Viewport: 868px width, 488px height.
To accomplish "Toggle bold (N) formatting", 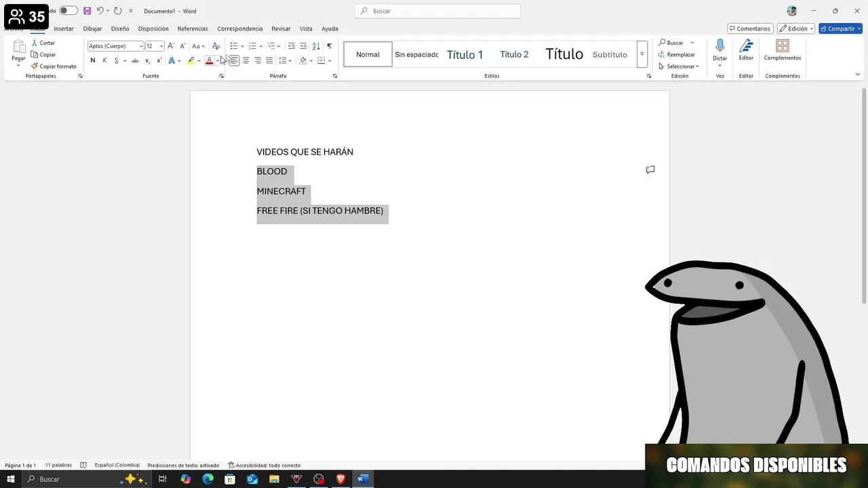I will (x=93, y=60).
